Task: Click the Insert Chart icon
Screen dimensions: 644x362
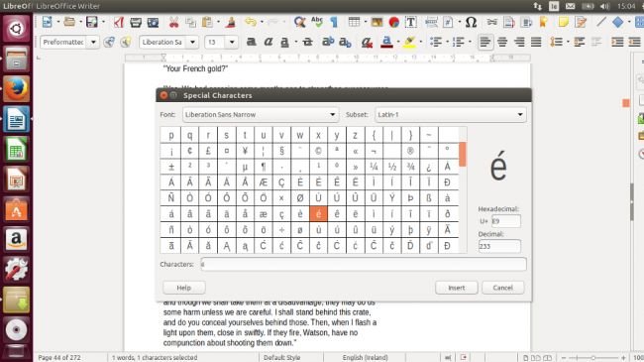Action: [394, 22]
